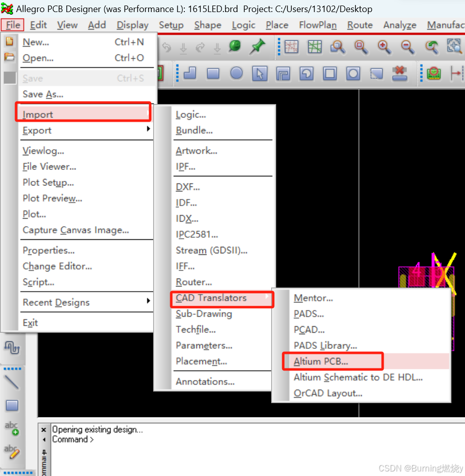This screenshot has height=476, width=465.
Task: Click the Zoom Fit magnifier icon
Action: tap(361, 47)
